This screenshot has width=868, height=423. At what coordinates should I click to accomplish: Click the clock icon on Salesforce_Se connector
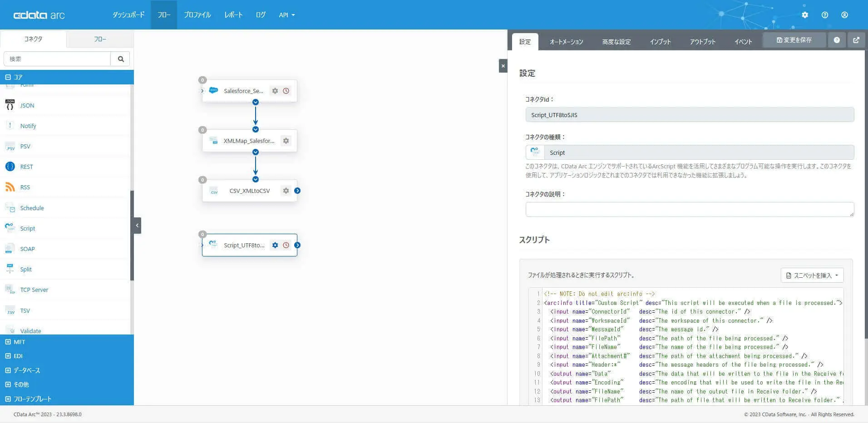pyautogui.click(x=286, y=91)
